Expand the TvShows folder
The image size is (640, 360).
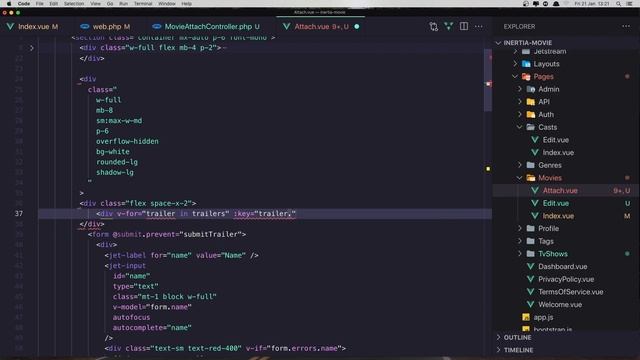pyautogui.click(x=520, y=254)
